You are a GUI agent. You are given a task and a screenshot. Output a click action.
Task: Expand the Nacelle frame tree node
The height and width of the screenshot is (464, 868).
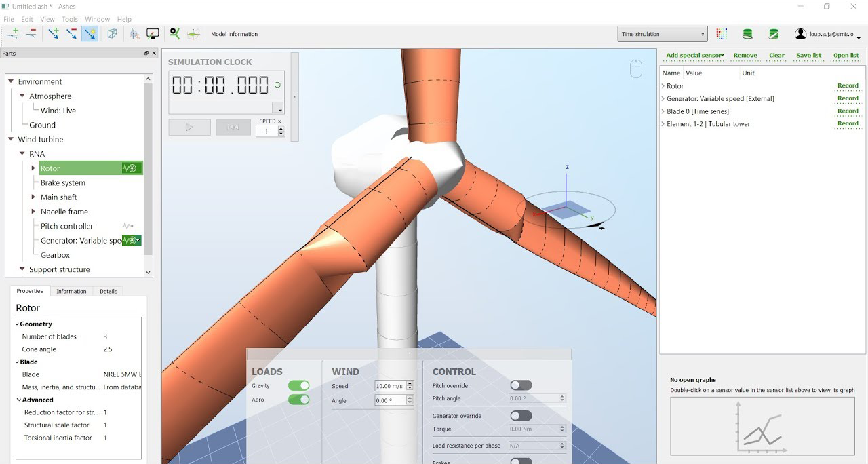[33, 212]
